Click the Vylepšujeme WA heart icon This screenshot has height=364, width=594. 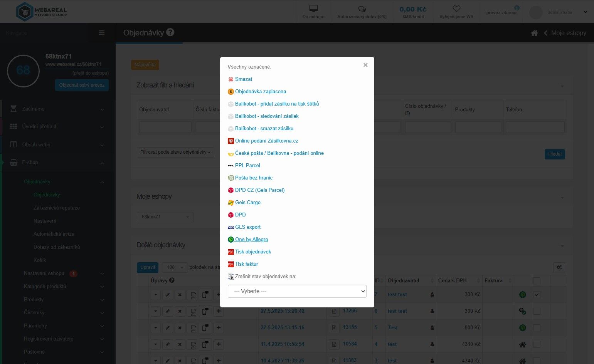pyautogui.click(x=456, y=9)
